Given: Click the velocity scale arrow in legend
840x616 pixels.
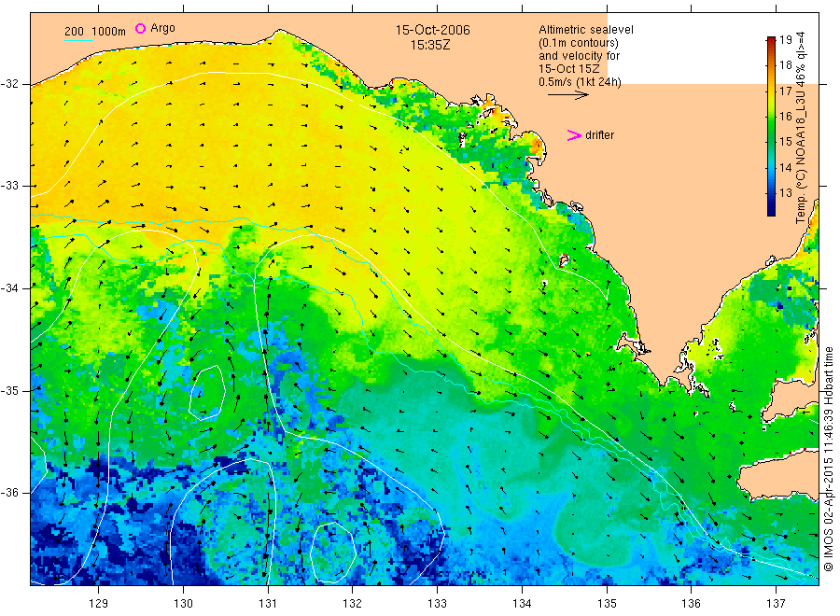Looking at the screenshot, I should point(567,95).
